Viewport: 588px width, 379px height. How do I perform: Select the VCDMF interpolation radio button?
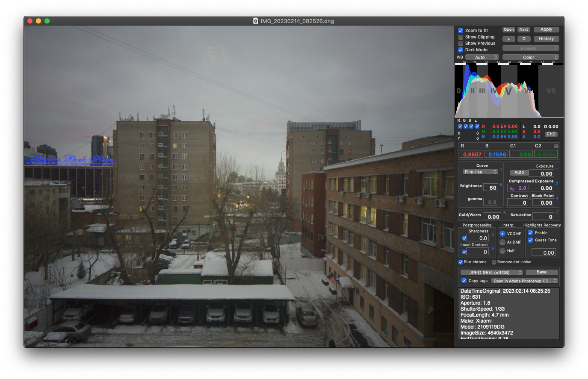(x=502, y=234)
